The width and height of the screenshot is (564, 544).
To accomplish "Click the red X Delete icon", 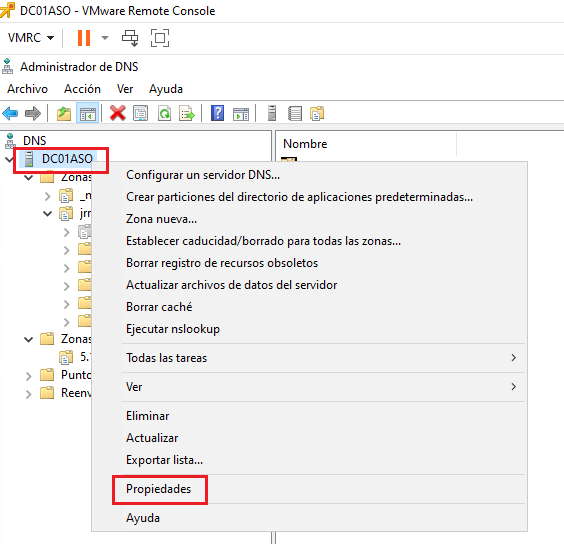I will (118, 113).
